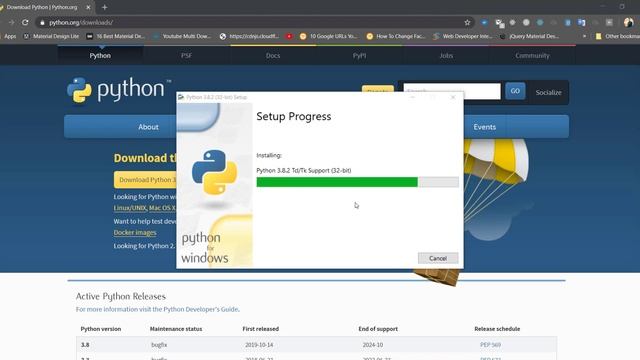Click the GO search button
Screen dimensions: 640x360
pos(515,91)
